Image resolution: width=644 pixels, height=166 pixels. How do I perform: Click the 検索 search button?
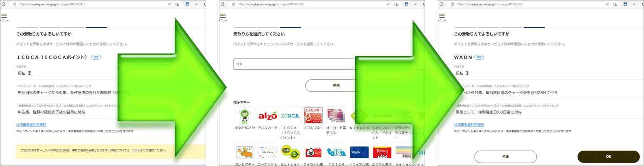coord(336,85)
